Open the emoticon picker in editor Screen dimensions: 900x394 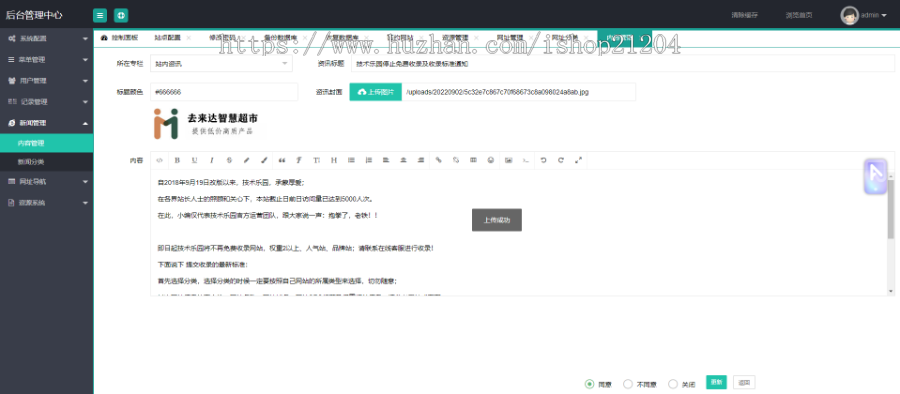pyautogui.click(x=491, y=160)
